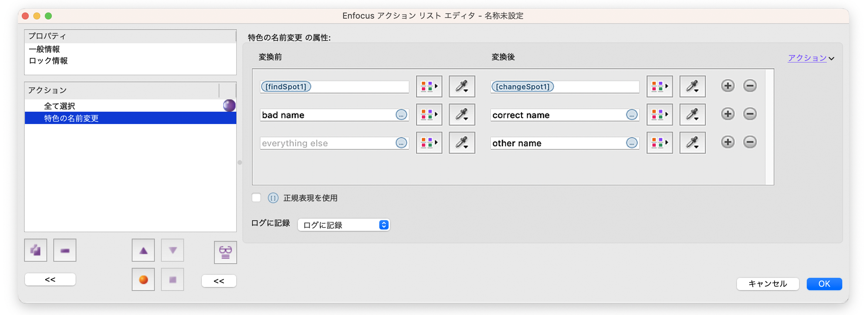
Task: Click variable button inside bad name field
Action: coord(401,115)
